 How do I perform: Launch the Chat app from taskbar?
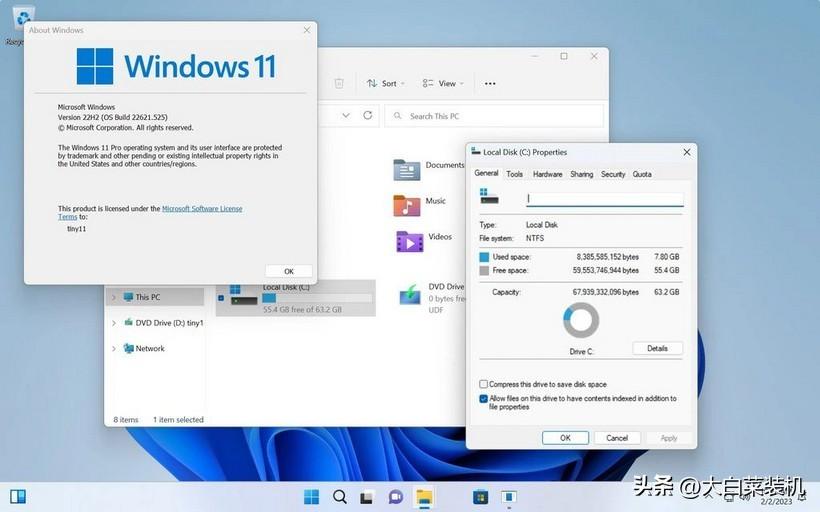click(x=395, y=497)
